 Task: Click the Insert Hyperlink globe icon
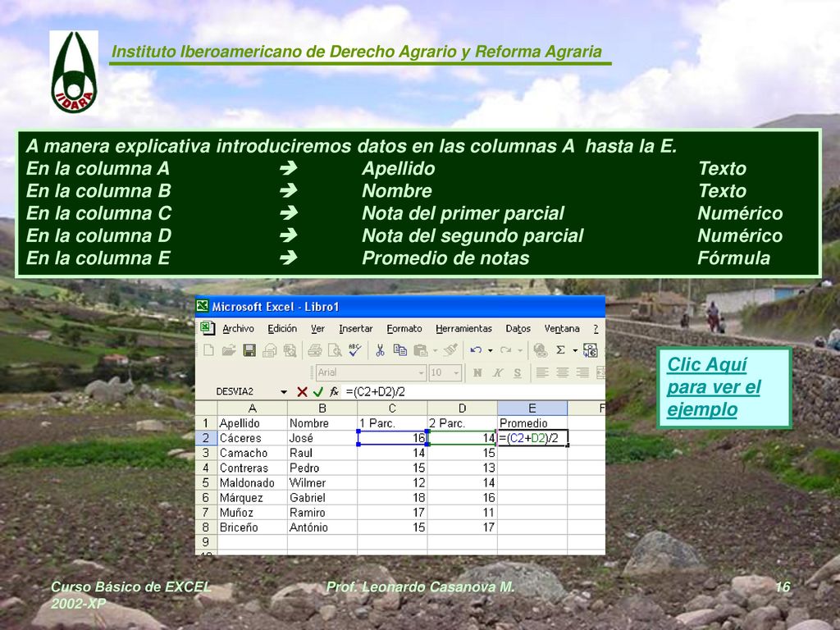540,350
